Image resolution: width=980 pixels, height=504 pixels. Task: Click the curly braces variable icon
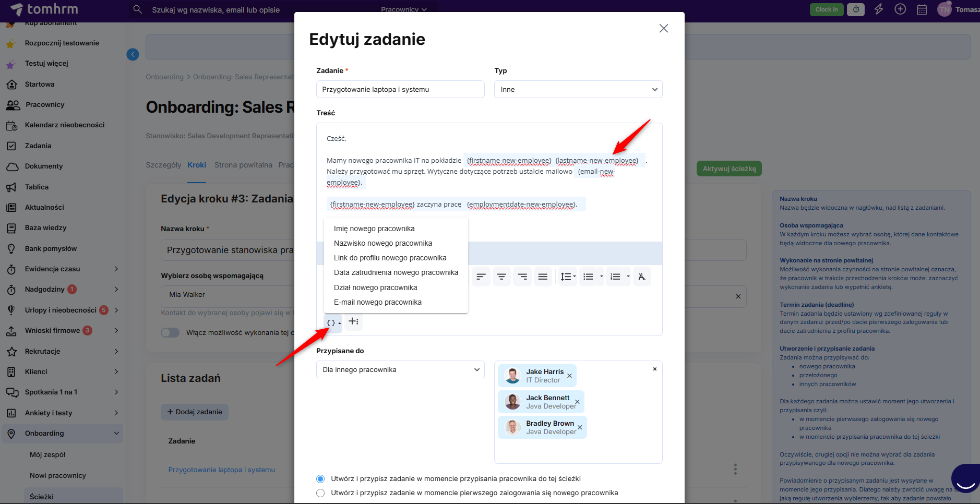(331, 323)
